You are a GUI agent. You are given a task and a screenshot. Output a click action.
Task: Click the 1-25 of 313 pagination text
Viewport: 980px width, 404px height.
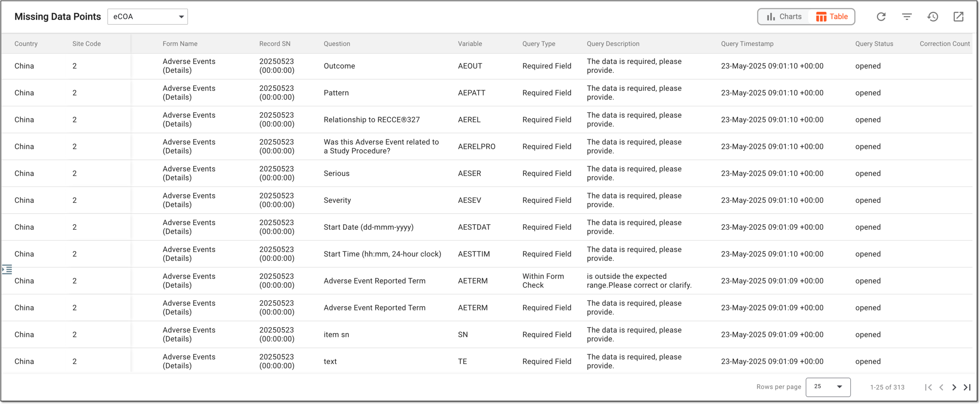pos(887,387)
